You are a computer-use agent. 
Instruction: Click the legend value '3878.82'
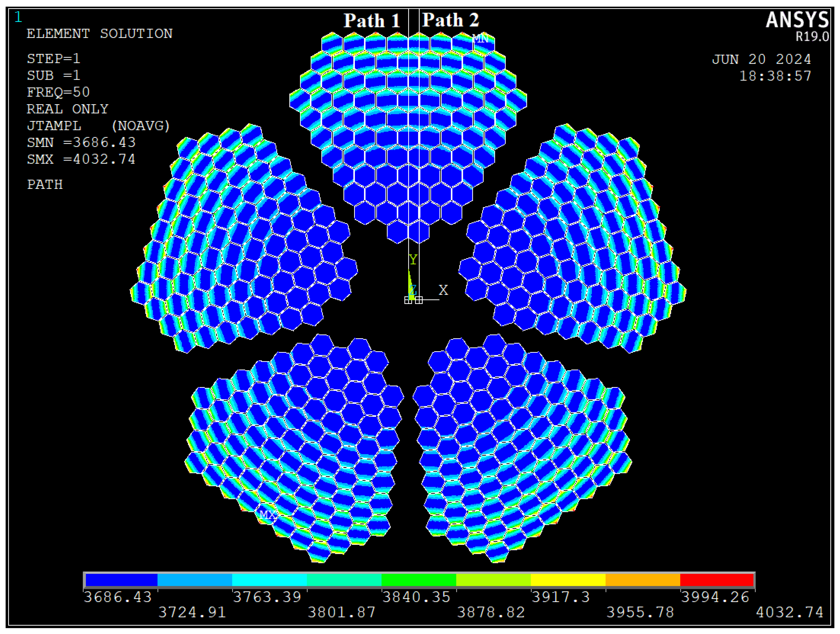[491, 612]
